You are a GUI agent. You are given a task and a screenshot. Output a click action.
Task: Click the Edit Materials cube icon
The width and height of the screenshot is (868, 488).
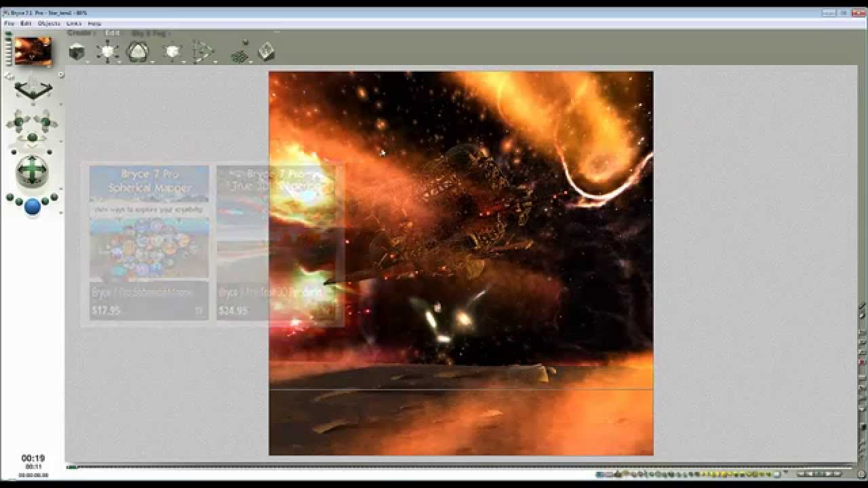(x=77, y=52)
